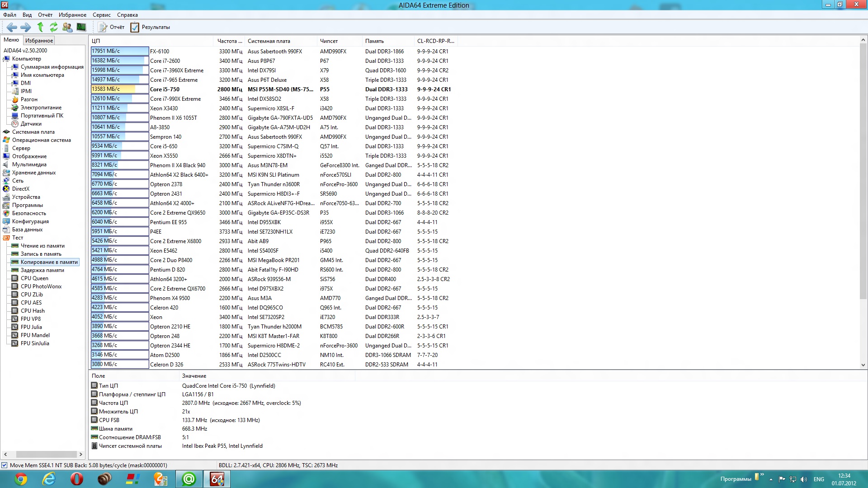Open the Избранное menu in menu bar
The height and width of the screenshot is (488, 868).
click(x=72, y=15)
